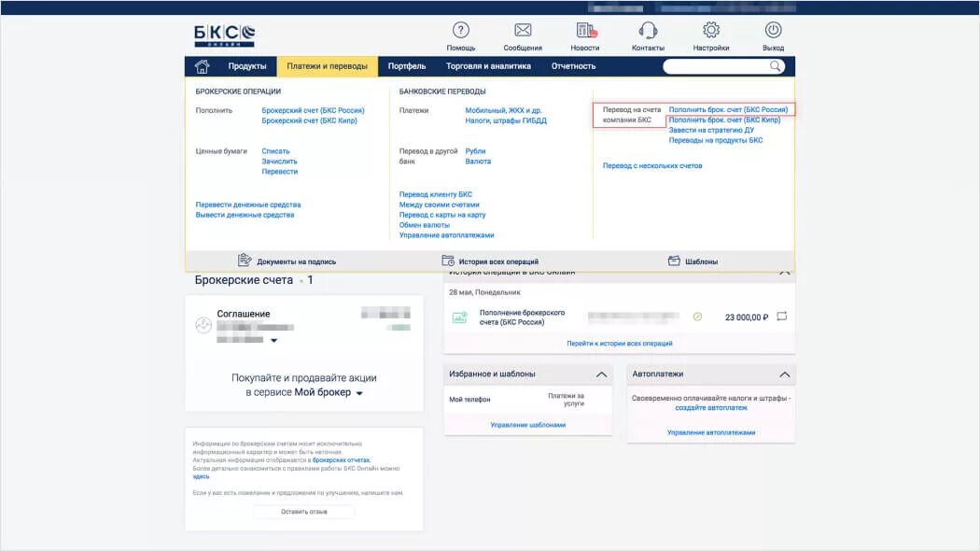Click the здесь rules link
This screenshot has height=551, width=980.
(x=201, y=476)
